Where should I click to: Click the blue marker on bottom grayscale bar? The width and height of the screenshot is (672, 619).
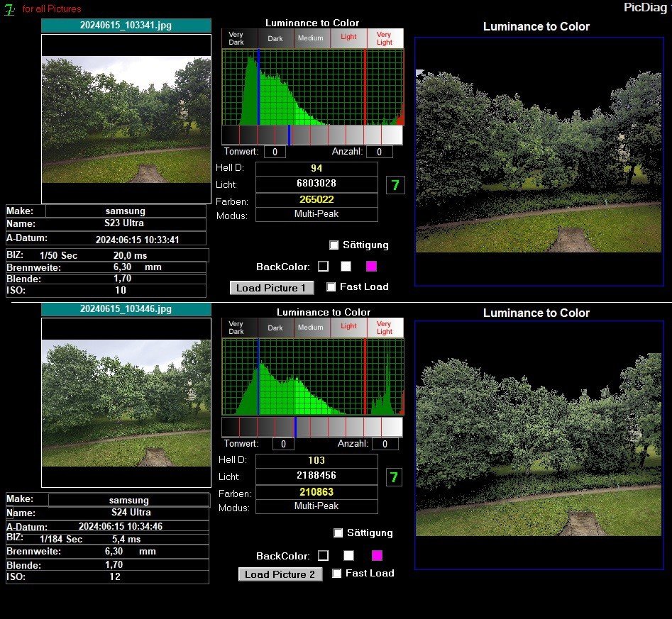295,426
